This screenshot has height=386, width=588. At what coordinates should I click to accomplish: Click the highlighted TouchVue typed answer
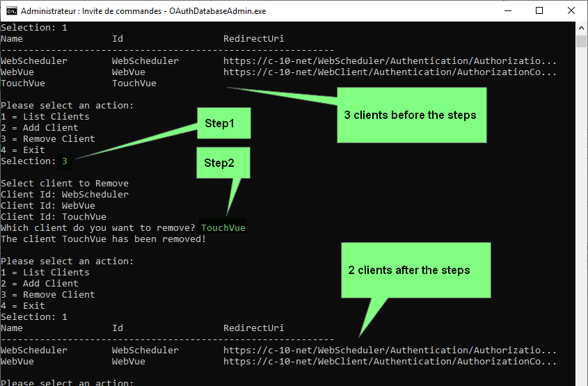click(x=223, y=228)
